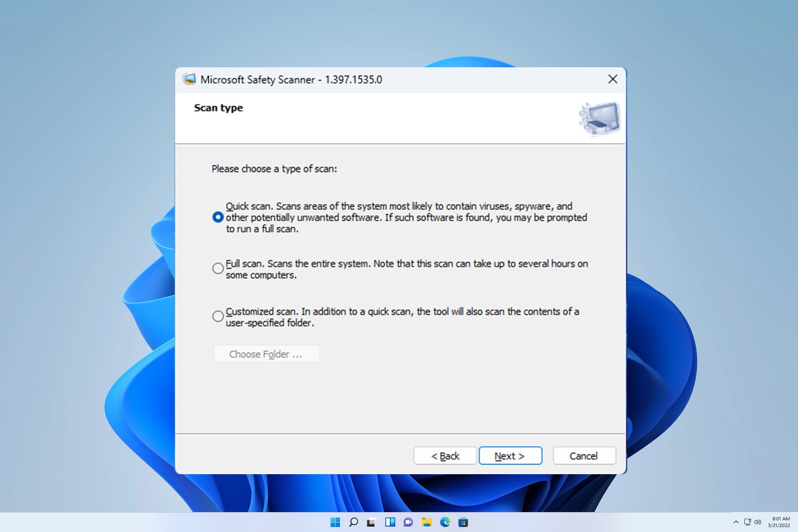Select the Full scan radio button
Screen dimensions: 798x532
coord(218,268)
